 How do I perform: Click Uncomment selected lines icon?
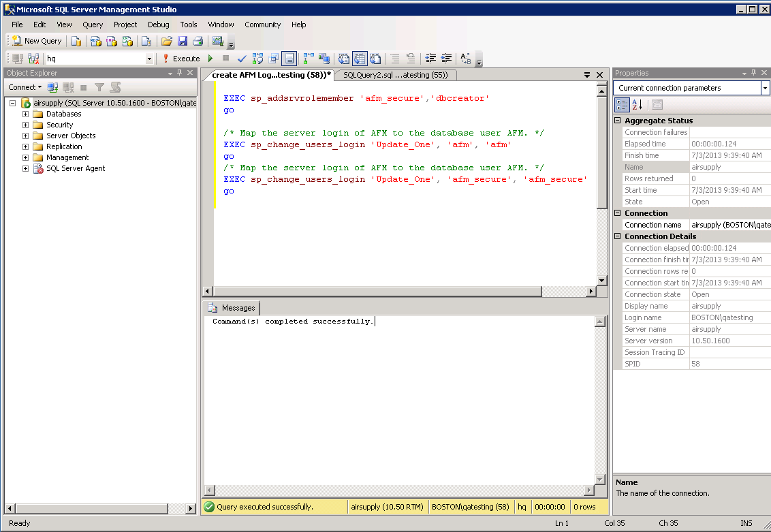[x=411, y=59]
